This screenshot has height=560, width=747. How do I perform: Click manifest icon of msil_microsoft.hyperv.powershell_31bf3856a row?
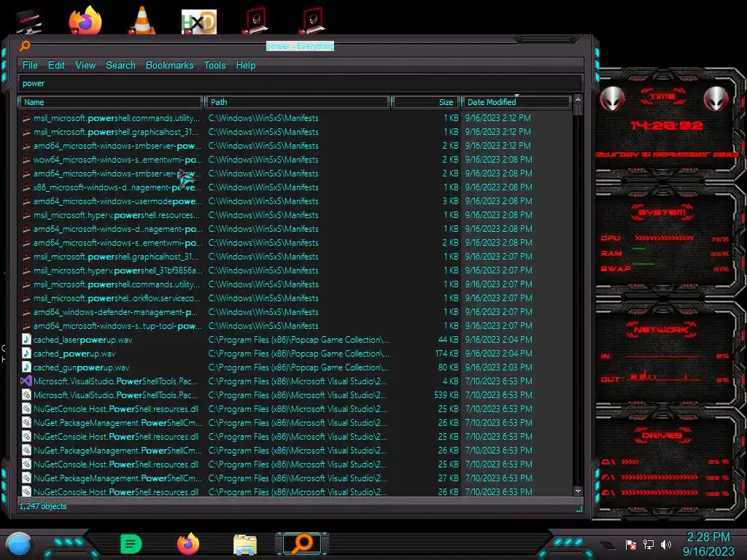(x=26, y=271)
